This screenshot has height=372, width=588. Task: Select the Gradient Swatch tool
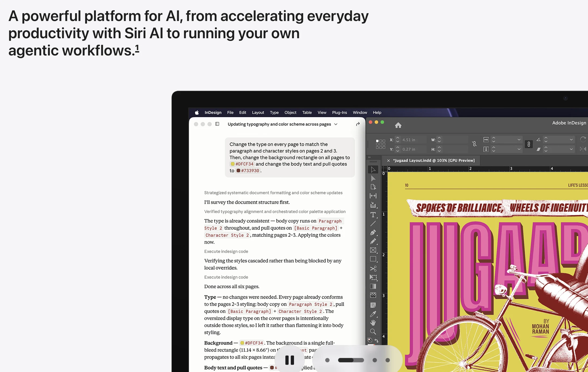click(373, 286)
